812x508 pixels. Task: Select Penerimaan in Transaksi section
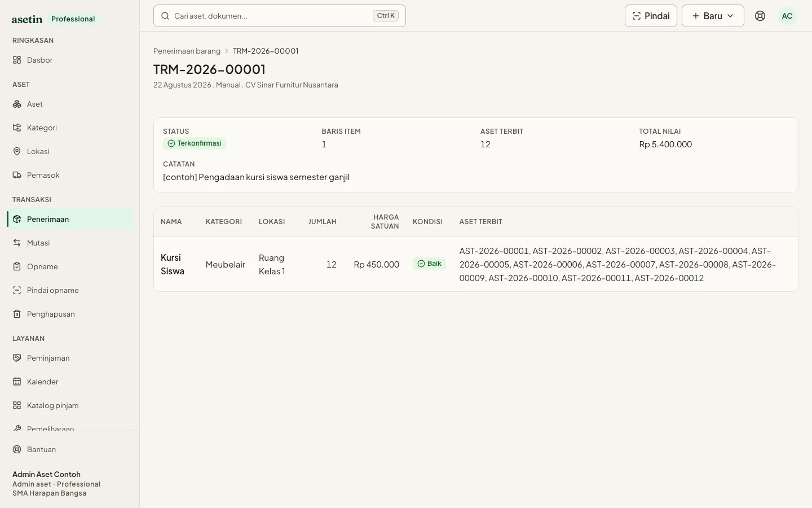(x=69, y=219)
